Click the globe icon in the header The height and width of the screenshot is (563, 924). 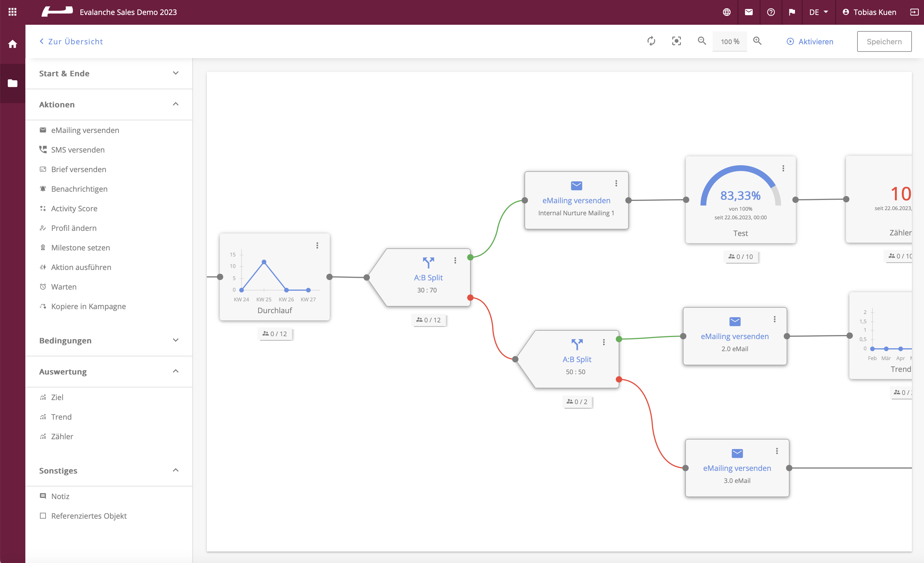pyautogui.click(x=727, y=12)
